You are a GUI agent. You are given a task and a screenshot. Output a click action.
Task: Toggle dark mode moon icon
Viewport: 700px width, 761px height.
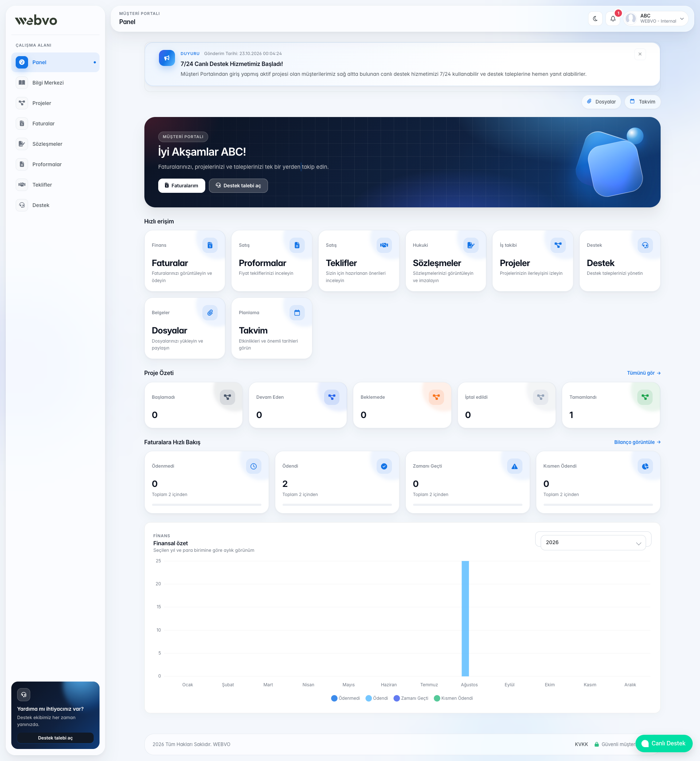point(595,19)
